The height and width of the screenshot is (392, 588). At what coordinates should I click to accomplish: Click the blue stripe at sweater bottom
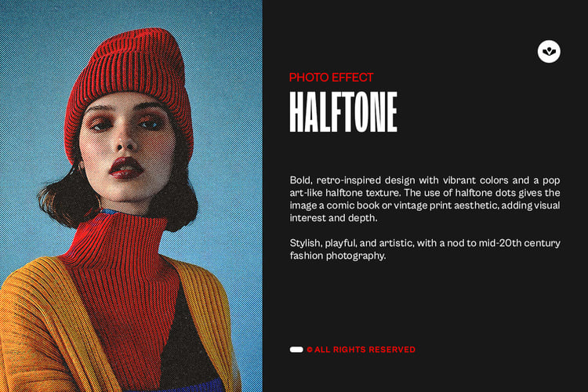pos(176,387)
